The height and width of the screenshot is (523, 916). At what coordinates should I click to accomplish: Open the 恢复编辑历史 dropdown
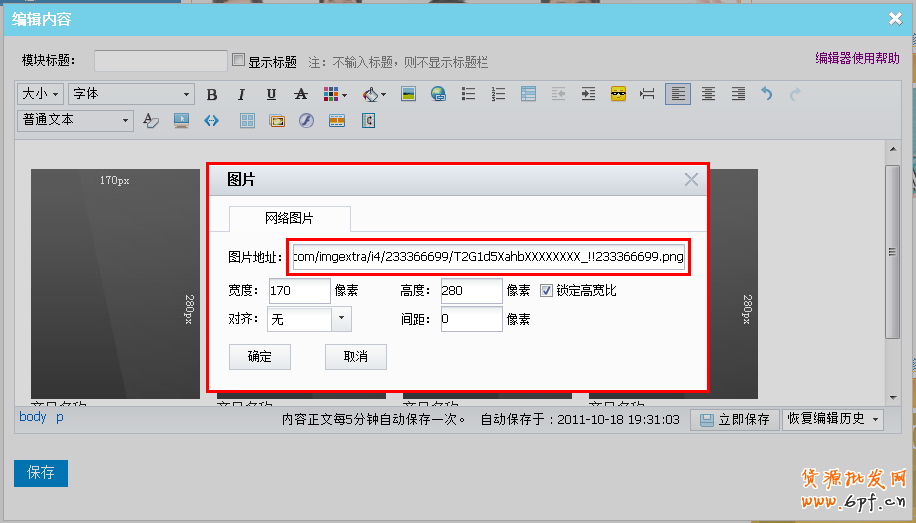(x=832, y=419)
